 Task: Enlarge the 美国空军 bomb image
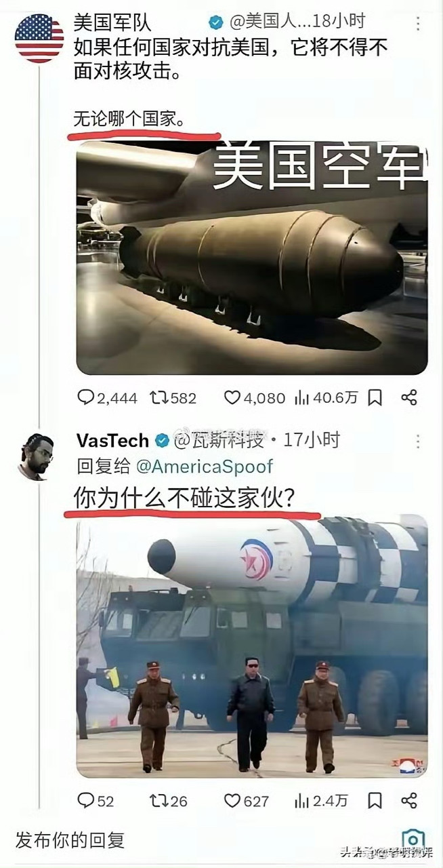[x=252, y=258]
